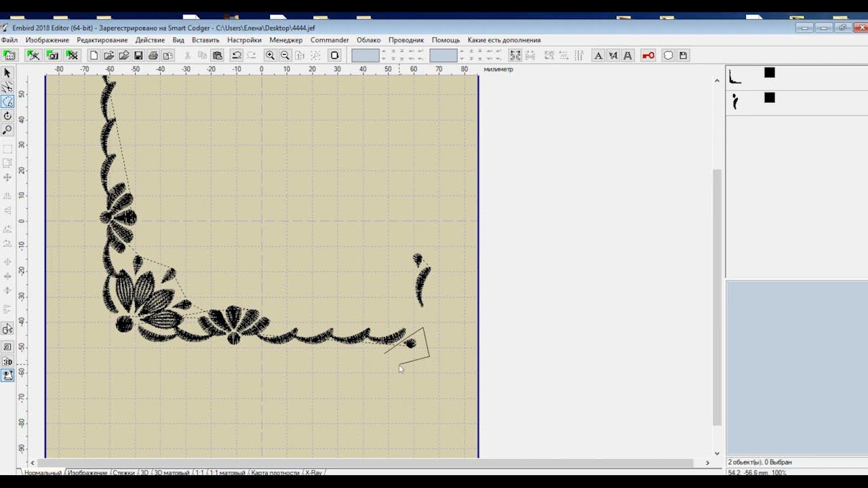This screenshot has height=488, width=868.
Task: Switch to the X-Ray view tab
Action: [x=313, y=472]
